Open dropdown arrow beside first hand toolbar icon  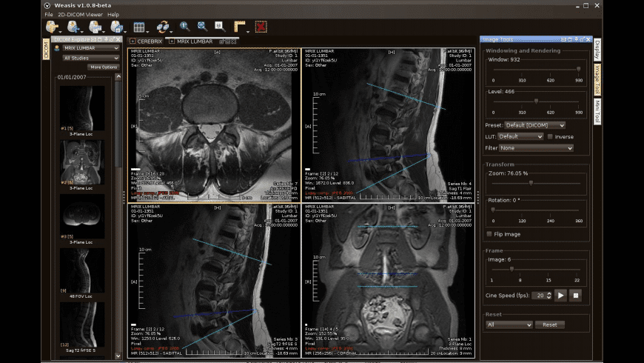(61, 31)
